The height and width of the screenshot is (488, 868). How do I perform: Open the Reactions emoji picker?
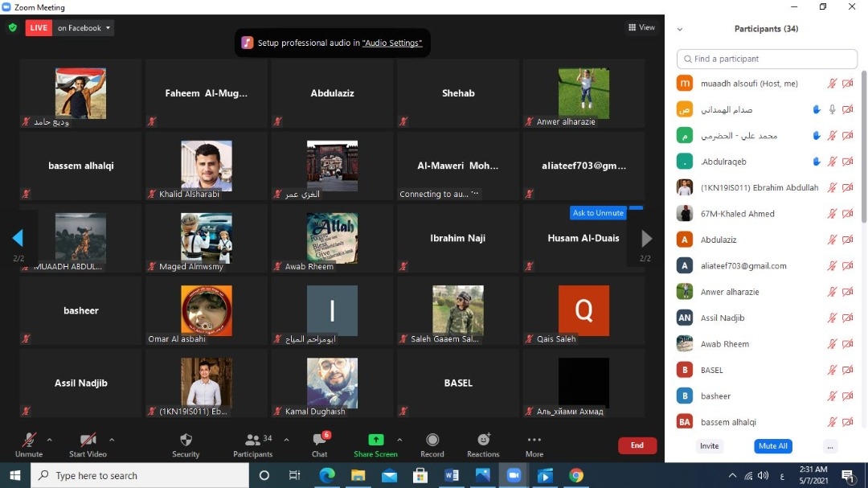point(483,441)
